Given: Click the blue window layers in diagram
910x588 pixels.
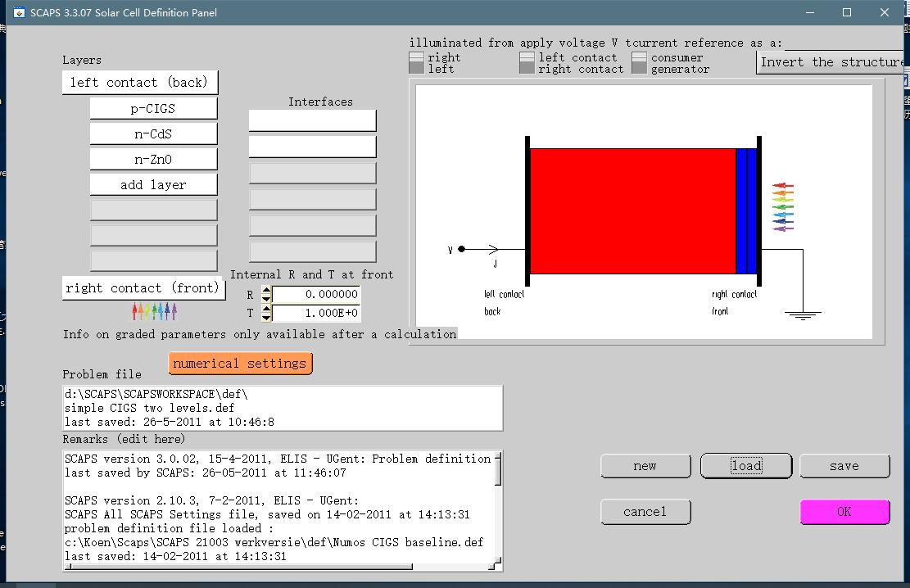Looking at the screenshot, I should point(746,211).
